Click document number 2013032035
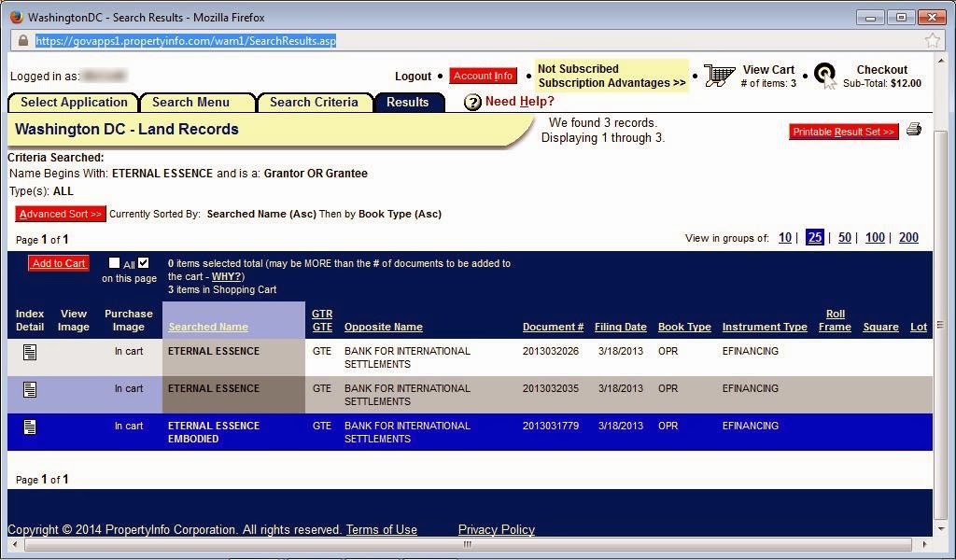Viewport: 956px width, 560px height. point(551,388)
